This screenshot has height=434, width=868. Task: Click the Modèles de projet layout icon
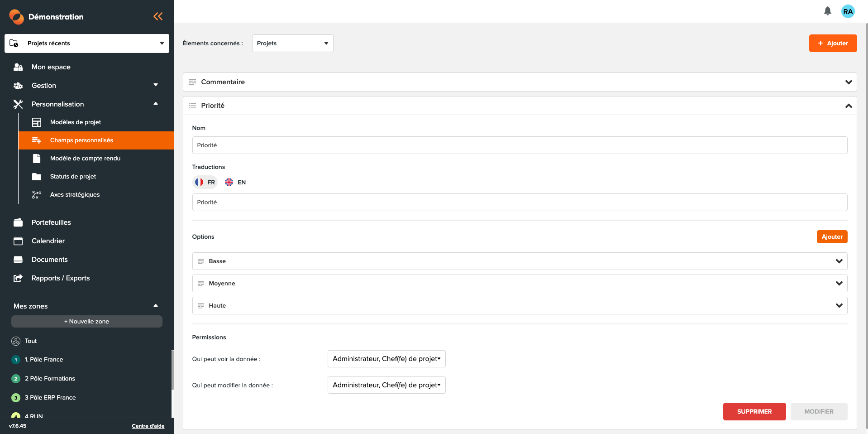point(37,122)
